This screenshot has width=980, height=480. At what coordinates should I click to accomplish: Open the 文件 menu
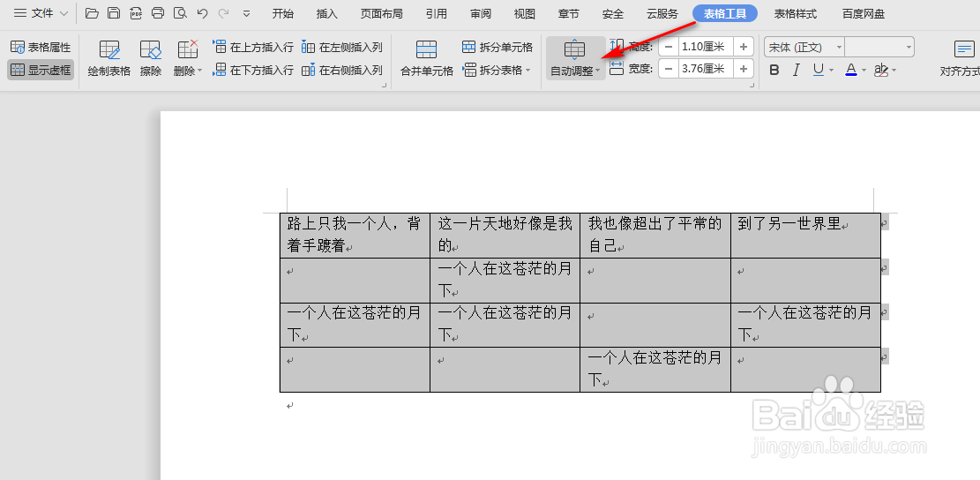coord(41,13)
